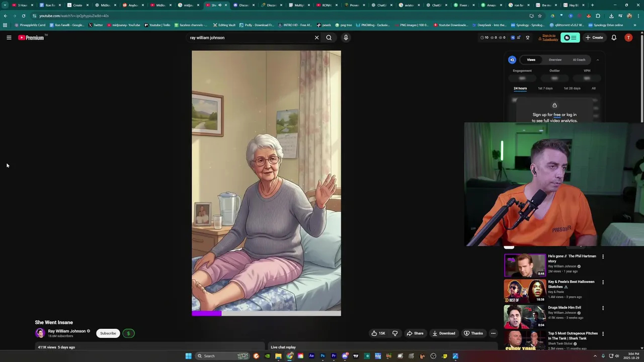This screenshot has height=362, width=644.
Task: Click the blue vidIQ IQ header icon
Action: (x=513, y=38)
